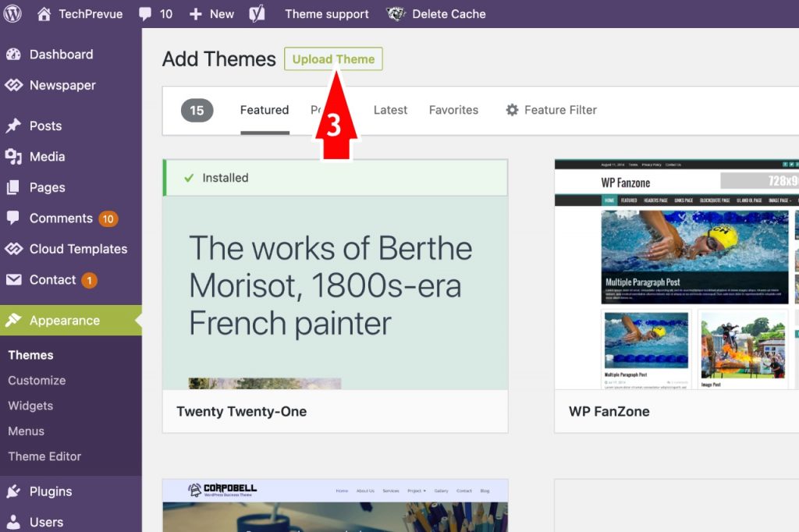
Task: Click the 15 themes count badge
Action: 197,110
